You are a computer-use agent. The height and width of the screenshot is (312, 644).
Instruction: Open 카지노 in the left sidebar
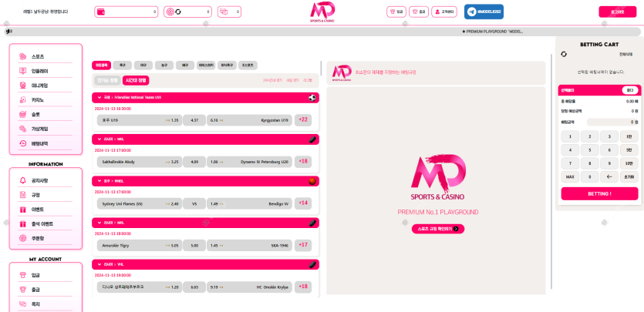coord(46,100)
